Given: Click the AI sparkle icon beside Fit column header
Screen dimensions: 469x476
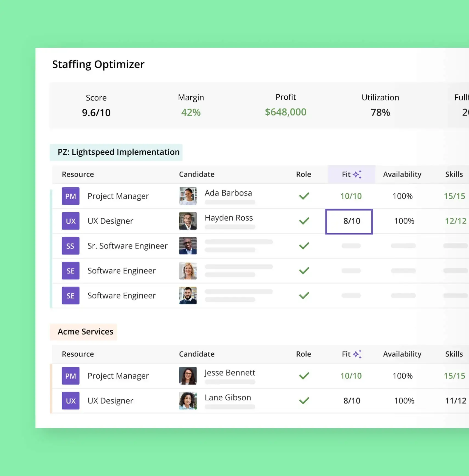Looking at the screenshot, I should coord(357,173).
